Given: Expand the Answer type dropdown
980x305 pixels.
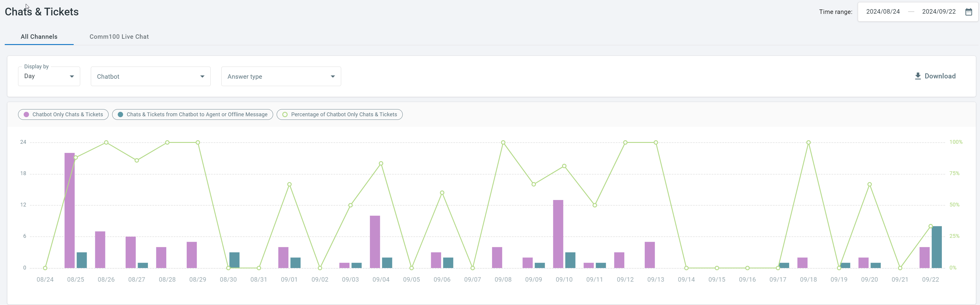Looking at the screenshot, I should click(281, 76).
